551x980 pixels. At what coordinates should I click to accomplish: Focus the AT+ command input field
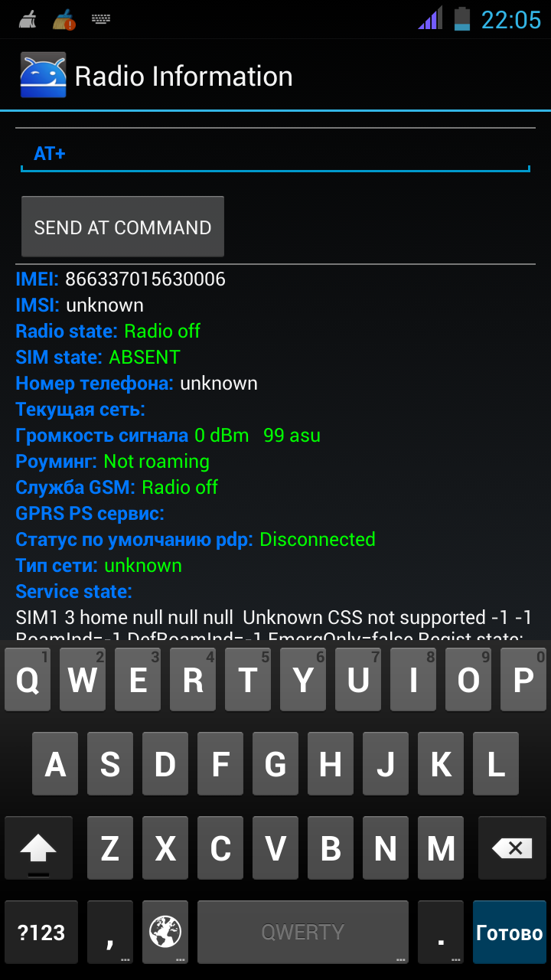[275, 154]
